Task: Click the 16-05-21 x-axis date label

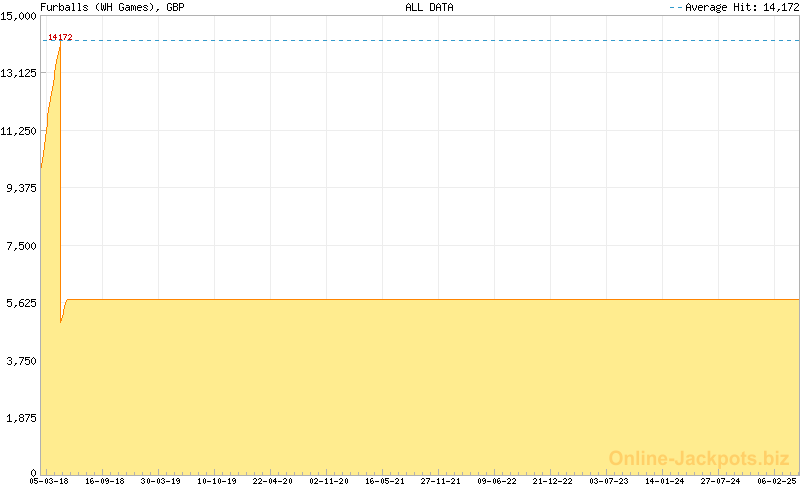Action: (385, 481)
